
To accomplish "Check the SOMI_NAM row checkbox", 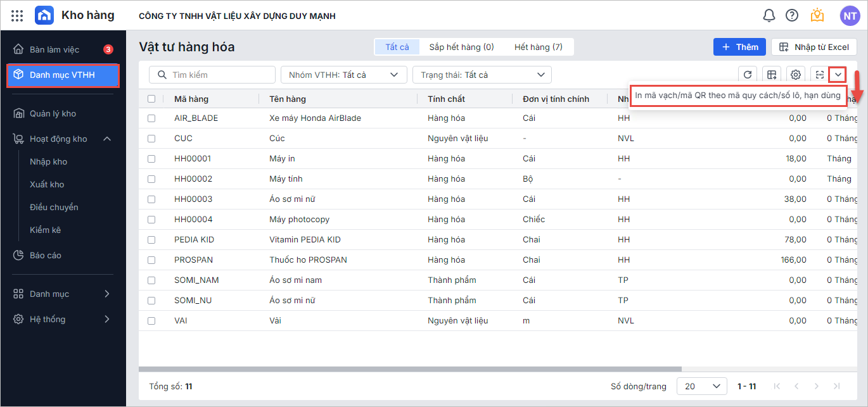I will coord(151,280).
